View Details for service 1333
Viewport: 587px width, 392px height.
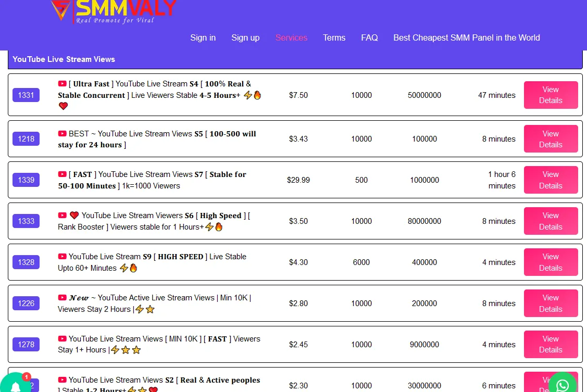[x=551, y=221]
